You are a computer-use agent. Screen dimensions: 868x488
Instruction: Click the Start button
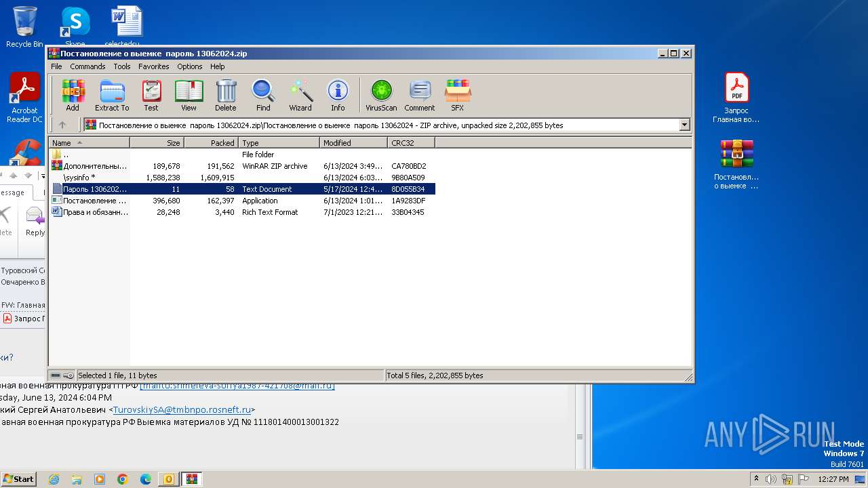coord(19,479)
